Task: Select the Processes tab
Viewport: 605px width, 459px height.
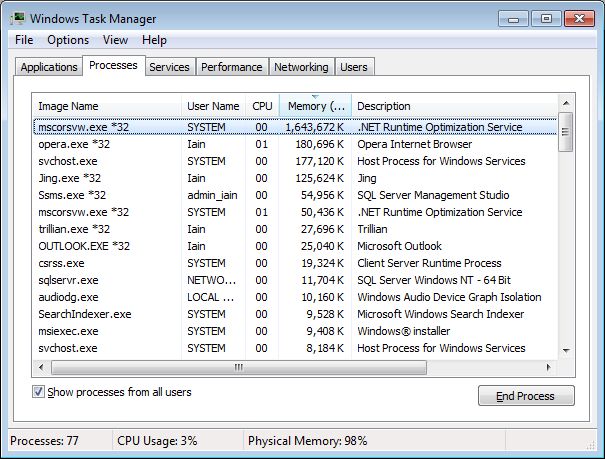Action: coord(113,66)
